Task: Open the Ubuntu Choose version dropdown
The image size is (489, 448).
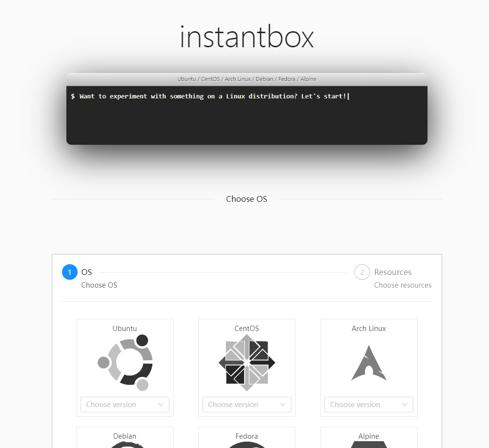Action: [x=124, y=405]
